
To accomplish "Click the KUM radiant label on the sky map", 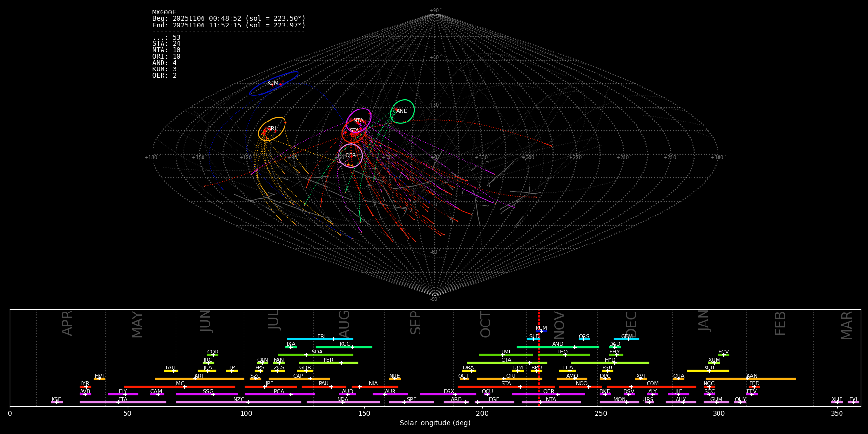I will pos(273,83).
